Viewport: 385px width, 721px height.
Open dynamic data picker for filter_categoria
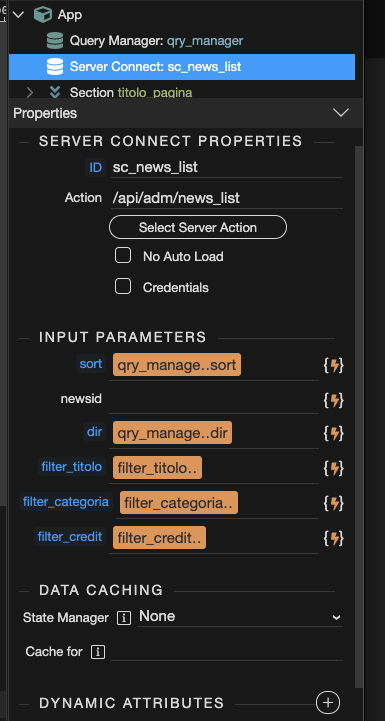334,503
